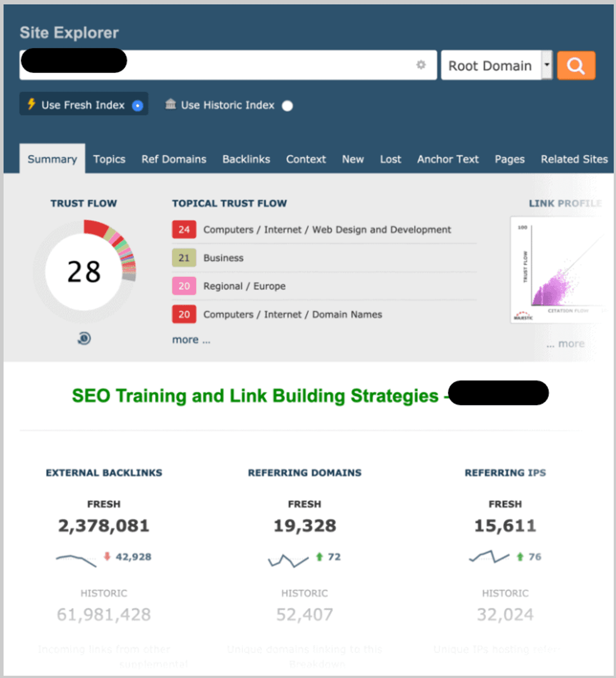616x678 pixels.
Task: Click the Referring IPs heading
Action: click(x=505, y=473)
